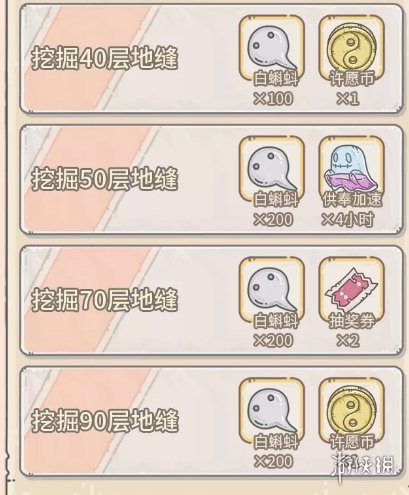
Task: Tap the 供奉加速 ghost reward icon
Action: 352,170
